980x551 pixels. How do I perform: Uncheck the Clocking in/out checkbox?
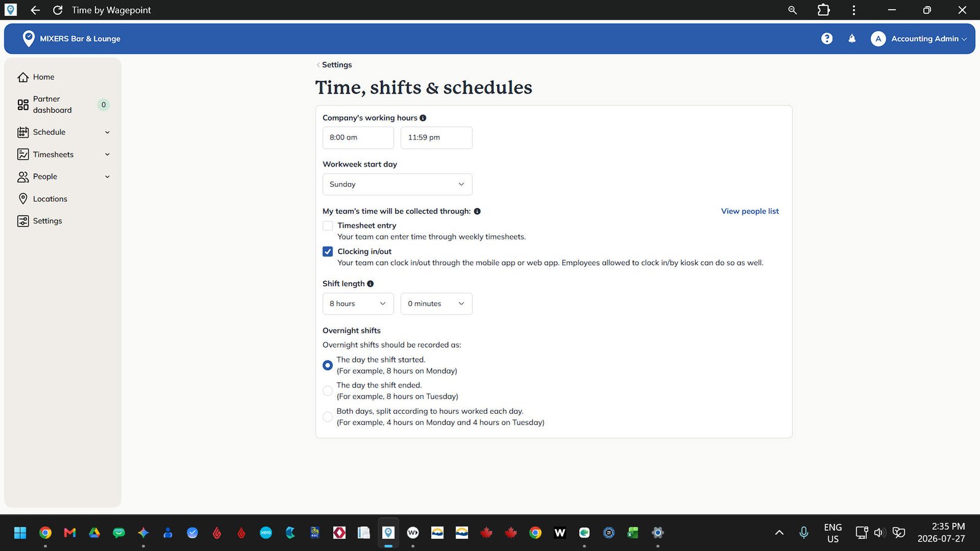[328, 252]
